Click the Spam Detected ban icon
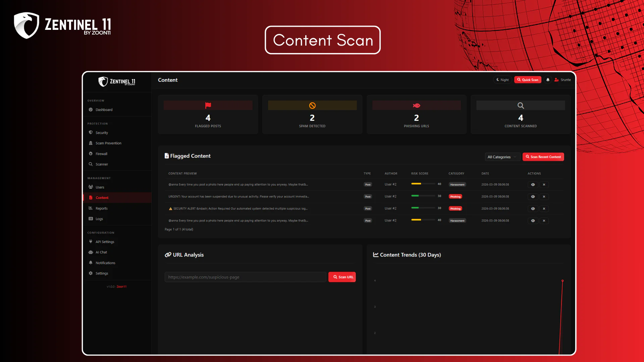 [312, 106]
